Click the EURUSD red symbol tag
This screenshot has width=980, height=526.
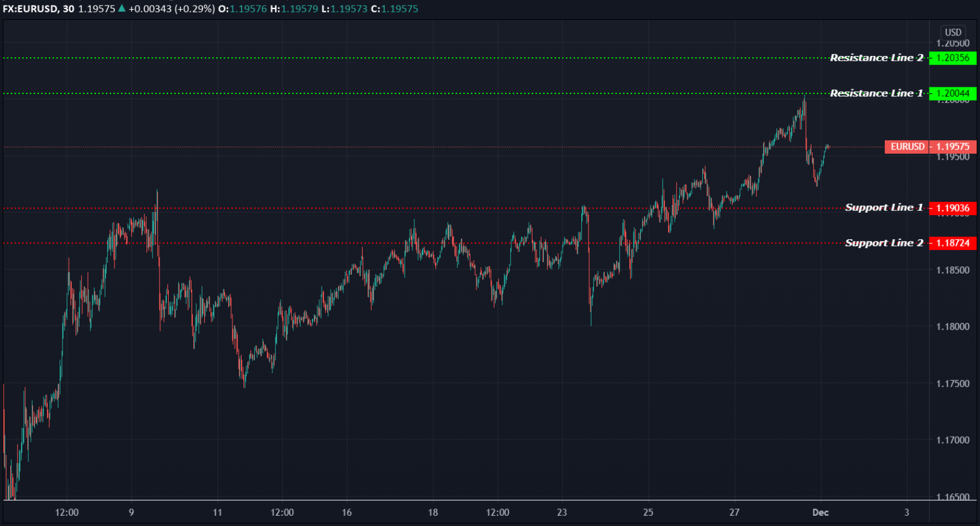click(907, 146)
